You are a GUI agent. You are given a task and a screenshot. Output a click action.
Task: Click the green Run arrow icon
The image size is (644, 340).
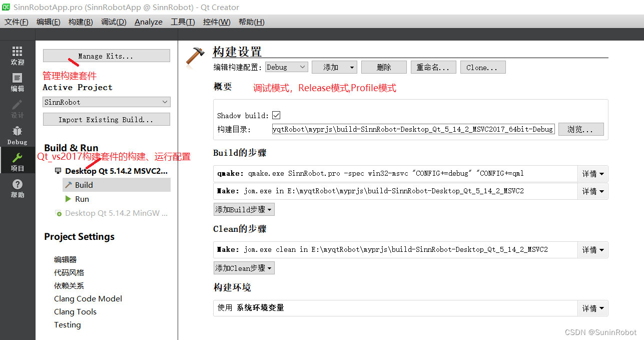[x=68, y=199]
